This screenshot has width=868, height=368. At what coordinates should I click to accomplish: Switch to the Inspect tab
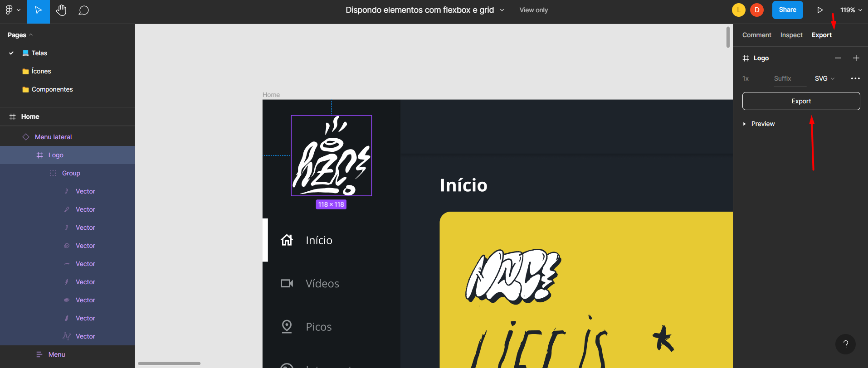791,35
